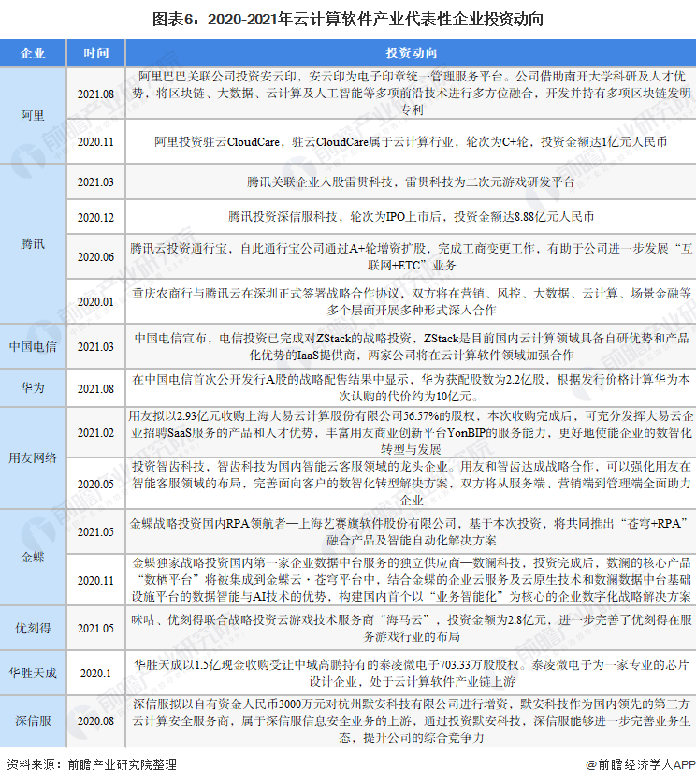This screenshot has width=696, height=784.
Task: Click the description '用友拟以2.93亿元收购上海大易云计算'
Action: point(412,432)
